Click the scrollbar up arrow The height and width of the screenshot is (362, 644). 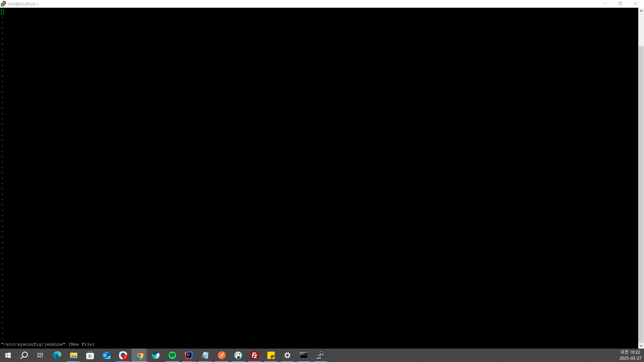(641, 11)
